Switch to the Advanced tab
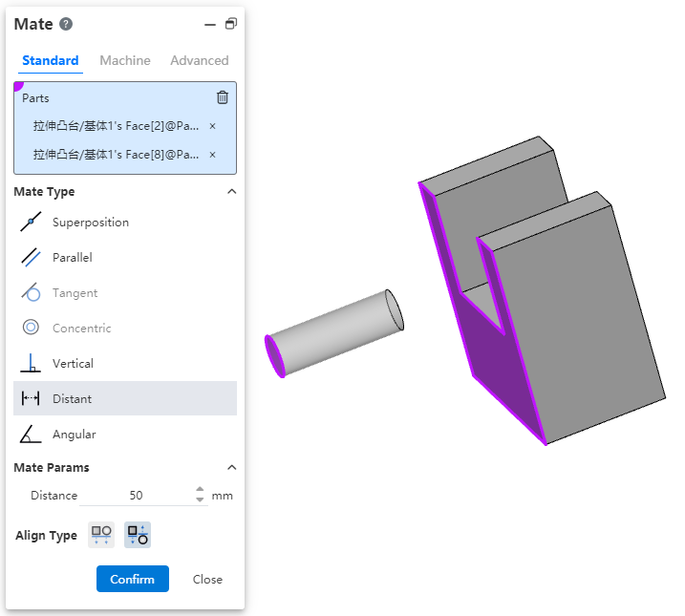Screen dimensions: 685x616 point(200,60)
